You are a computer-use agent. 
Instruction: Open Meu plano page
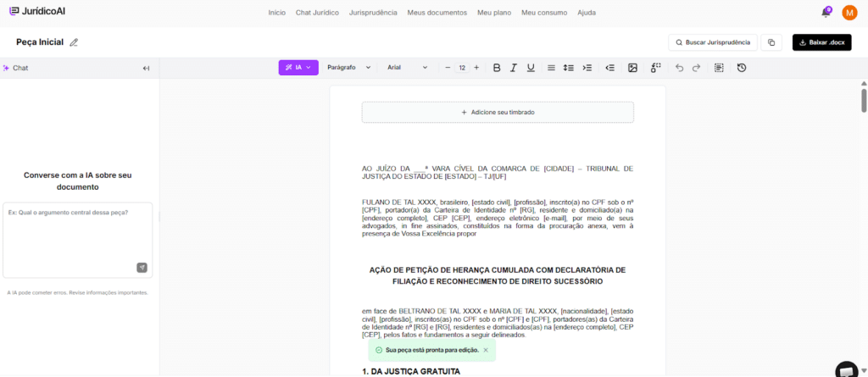[494, 12]
